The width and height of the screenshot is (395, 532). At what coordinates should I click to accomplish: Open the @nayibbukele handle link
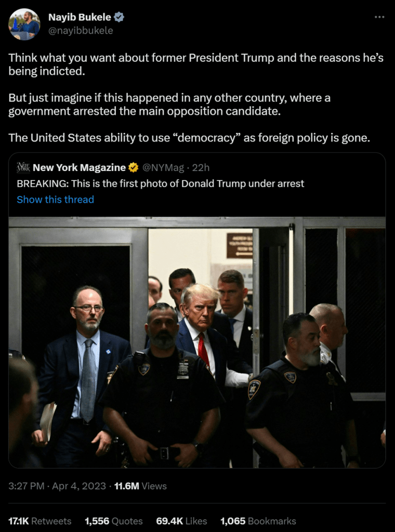tap(81, 31)
